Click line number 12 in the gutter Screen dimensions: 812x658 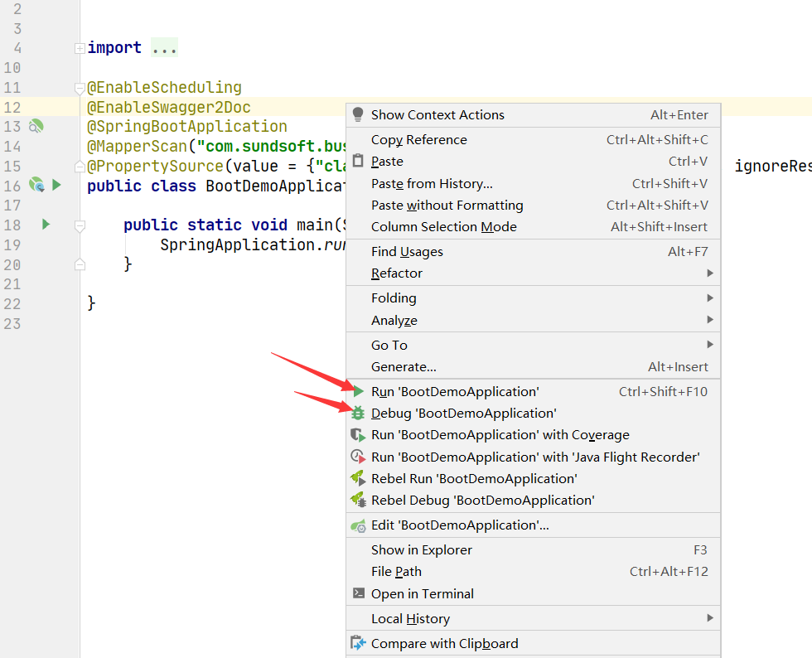(12, 107)
